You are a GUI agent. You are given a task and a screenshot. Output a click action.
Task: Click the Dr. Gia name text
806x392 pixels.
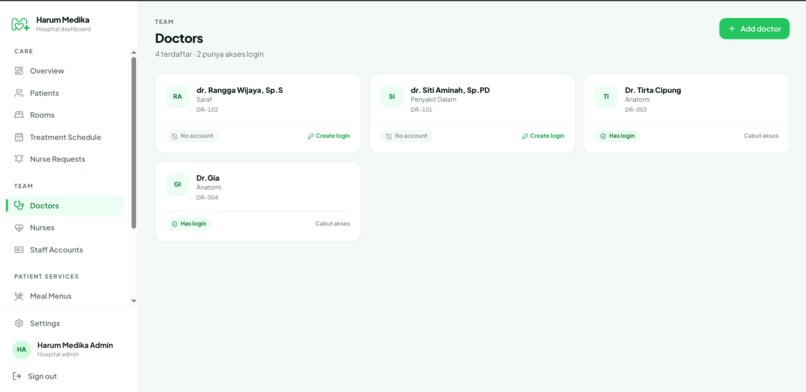208,178
